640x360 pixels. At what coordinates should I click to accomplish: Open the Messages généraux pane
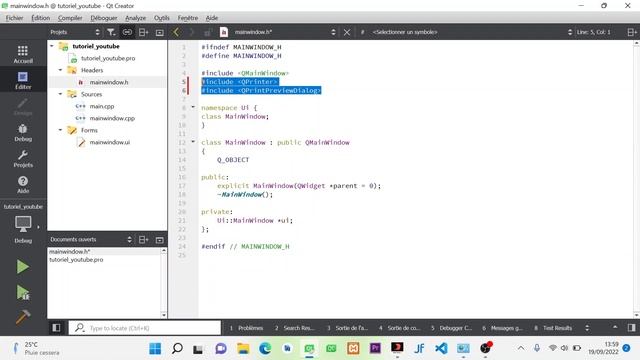pos(502,328)
